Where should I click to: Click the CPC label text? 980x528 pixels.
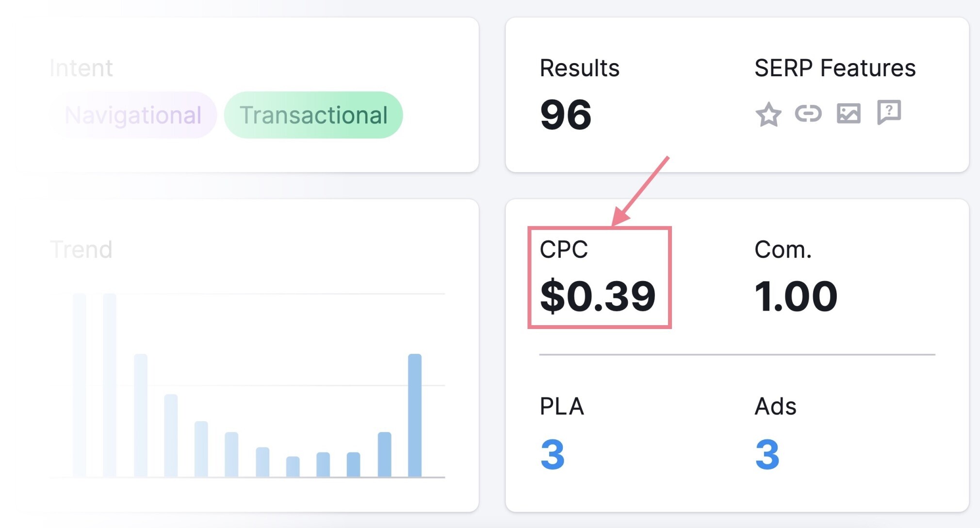(x=564, y=249)
